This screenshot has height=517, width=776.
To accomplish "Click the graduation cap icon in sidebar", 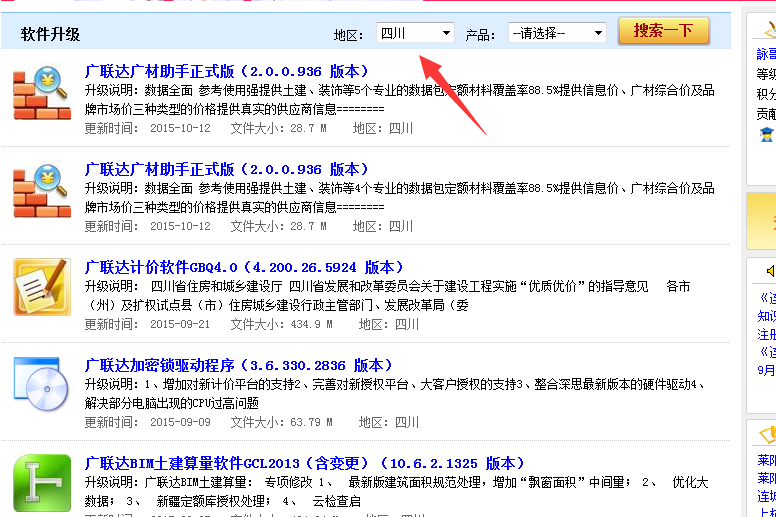I will (766, 134).
